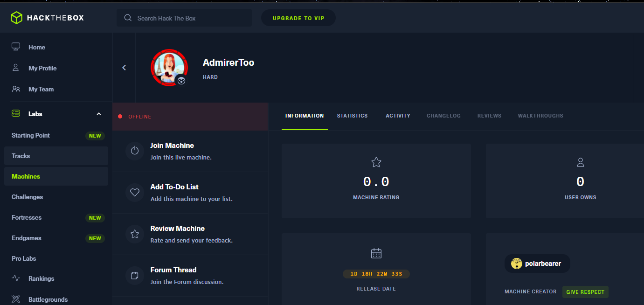Select the Walkthroughs tab
The height and width of the screenshot is (305, 644).
(540, 116)
